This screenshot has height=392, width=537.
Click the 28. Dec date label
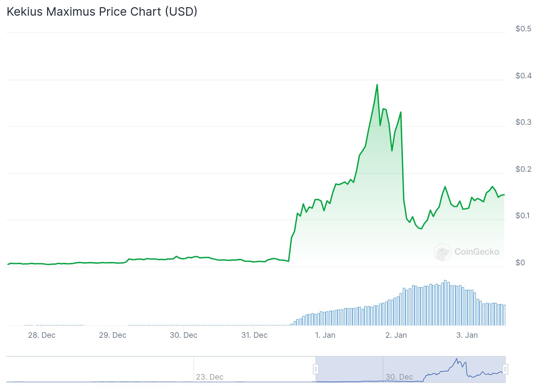tap(42, 335)
